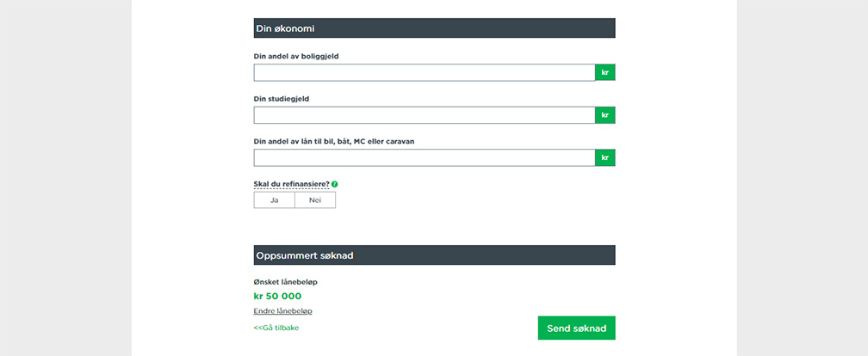Screen dimensions: 868x356
Task: Click the Skal du refinansiere? dotted label
Action: pyautogui.click(x=291, y=184)
